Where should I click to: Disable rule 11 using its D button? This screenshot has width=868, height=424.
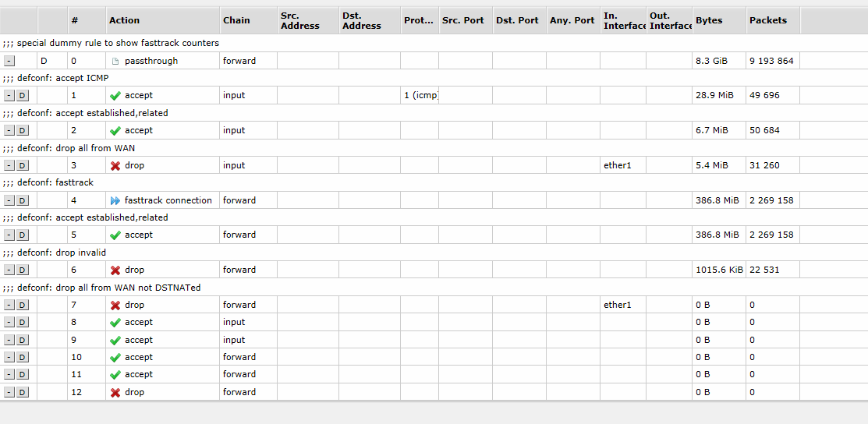tap(23, 375)
